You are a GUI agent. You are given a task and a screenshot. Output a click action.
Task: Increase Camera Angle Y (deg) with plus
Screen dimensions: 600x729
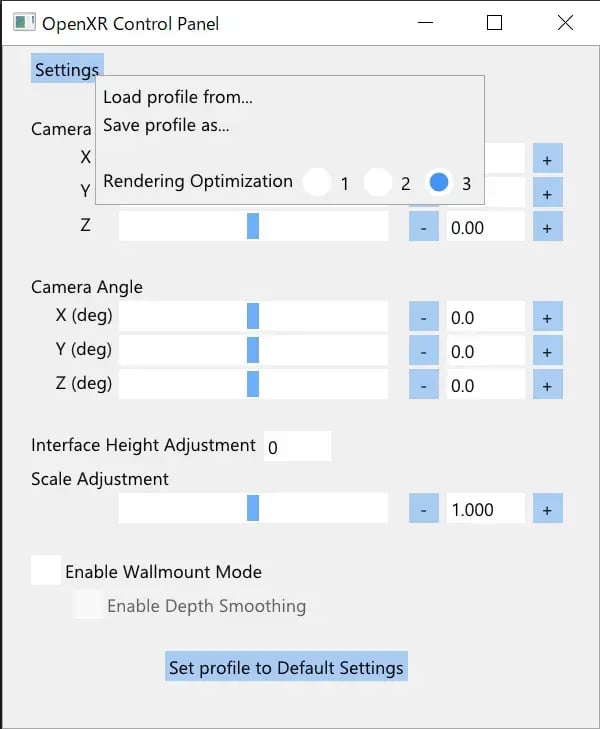[547, 351]
